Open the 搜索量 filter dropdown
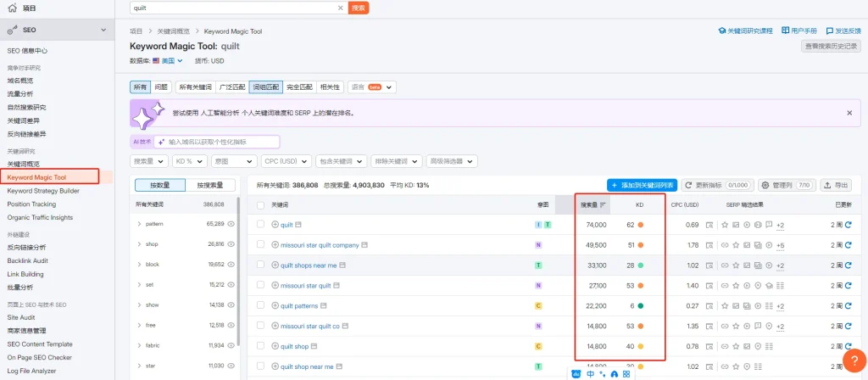868x380 pixels. tap(149, 161)
